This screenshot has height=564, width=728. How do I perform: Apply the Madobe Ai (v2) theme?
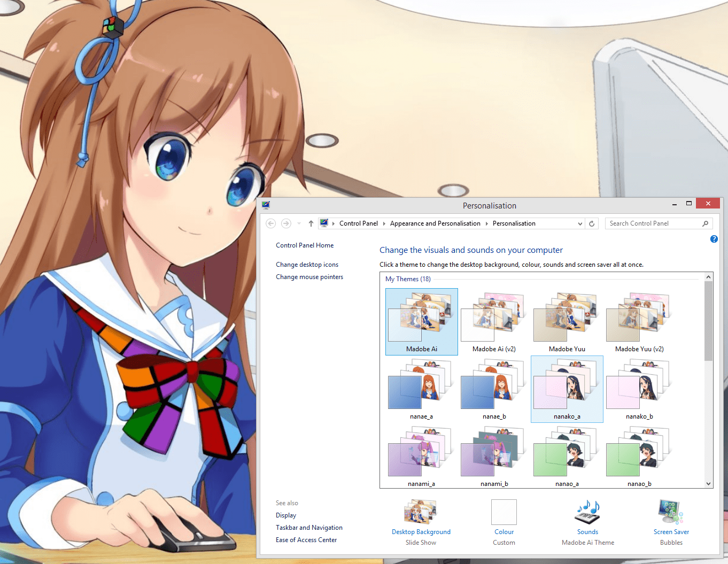pyautogui.click(x=494, y=322)
